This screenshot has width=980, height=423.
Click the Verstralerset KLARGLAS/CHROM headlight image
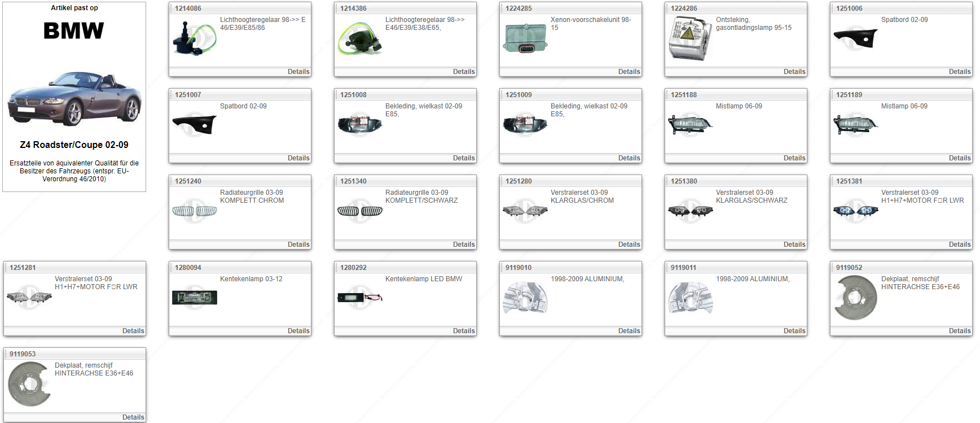[525, 211]
